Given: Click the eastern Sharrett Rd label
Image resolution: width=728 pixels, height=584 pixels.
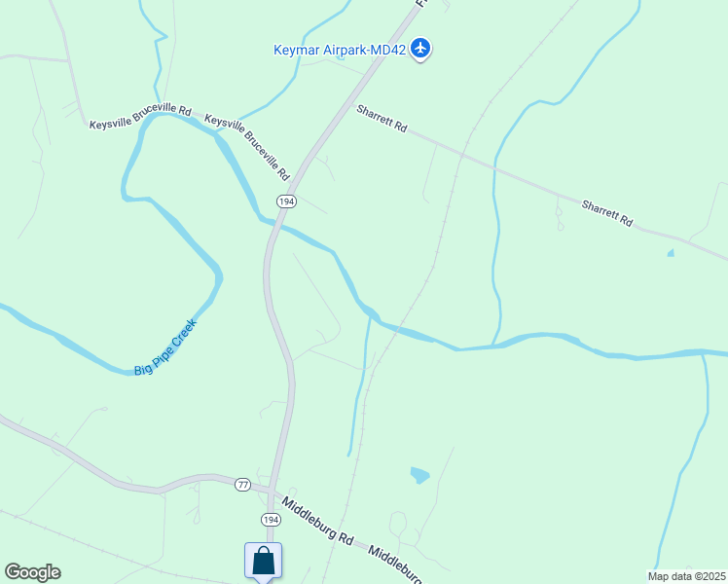Looking at the screenshot, I should (x=607, y=213).
